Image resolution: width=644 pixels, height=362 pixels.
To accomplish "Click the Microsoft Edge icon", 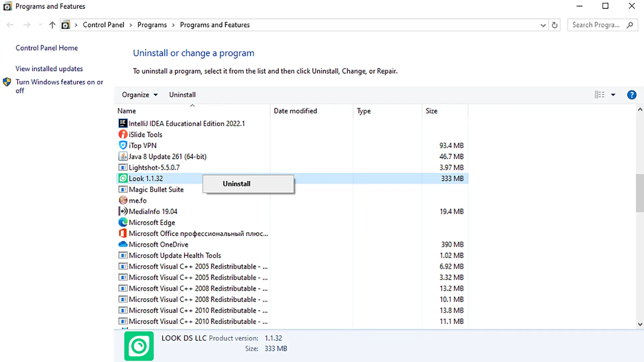I will click(x=123, y=222).
